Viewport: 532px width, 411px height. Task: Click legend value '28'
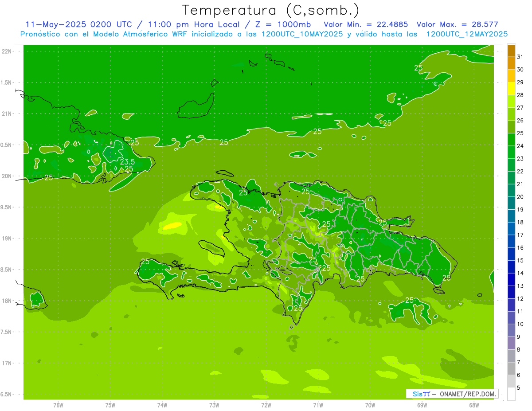(x=520, y=95)
